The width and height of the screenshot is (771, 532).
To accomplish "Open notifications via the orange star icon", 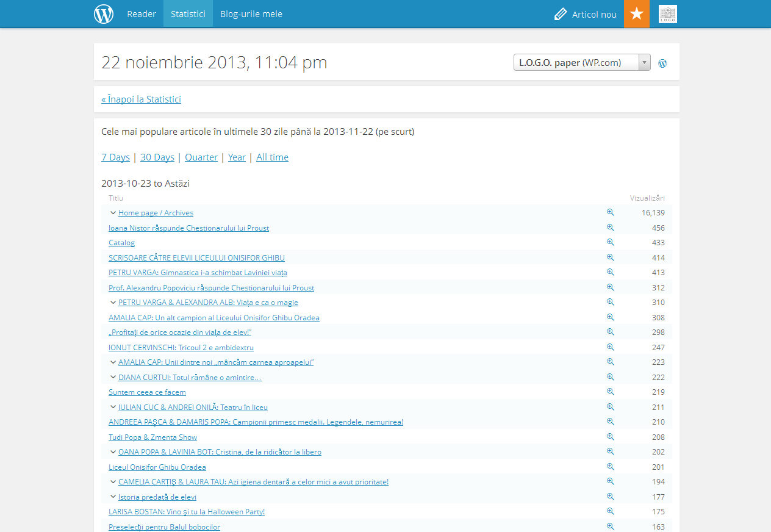I will (x=636, y=14).
